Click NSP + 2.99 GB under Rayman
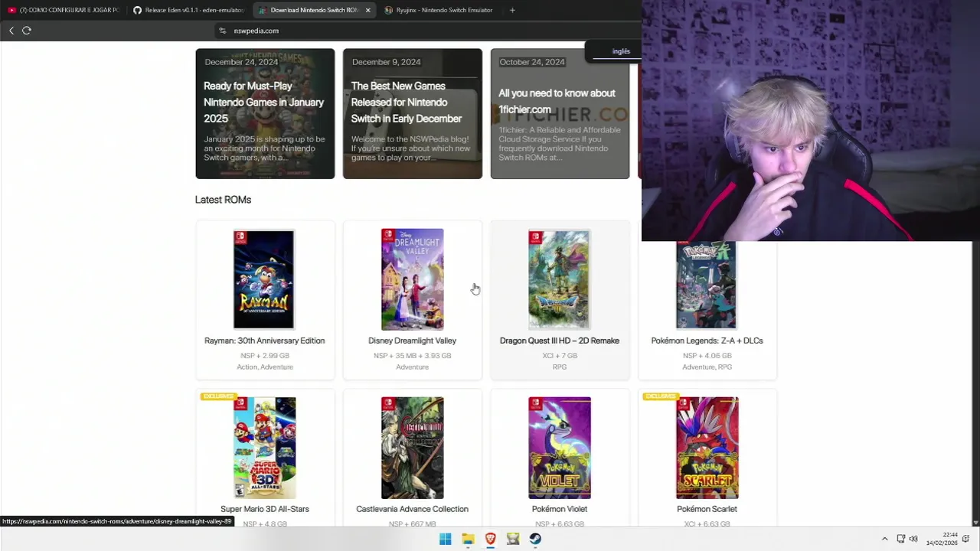 [265, 356]
